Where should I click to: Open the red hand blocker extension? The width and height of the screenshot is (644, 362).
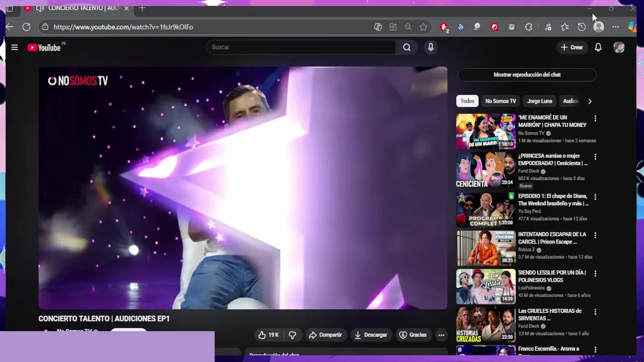(444, 27)
